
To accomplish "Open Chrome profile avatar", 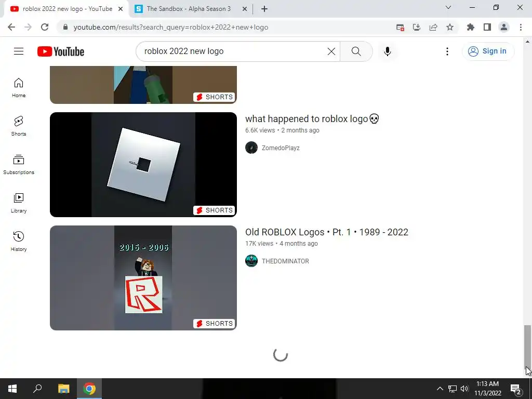I will pos(504,27).
